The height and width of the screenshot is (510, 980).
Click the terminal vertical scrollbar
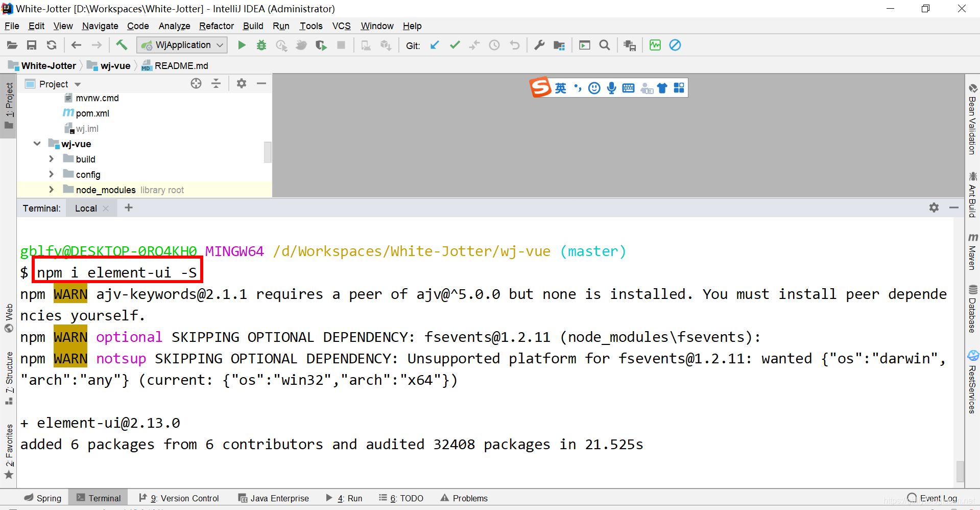coord(960,471)
